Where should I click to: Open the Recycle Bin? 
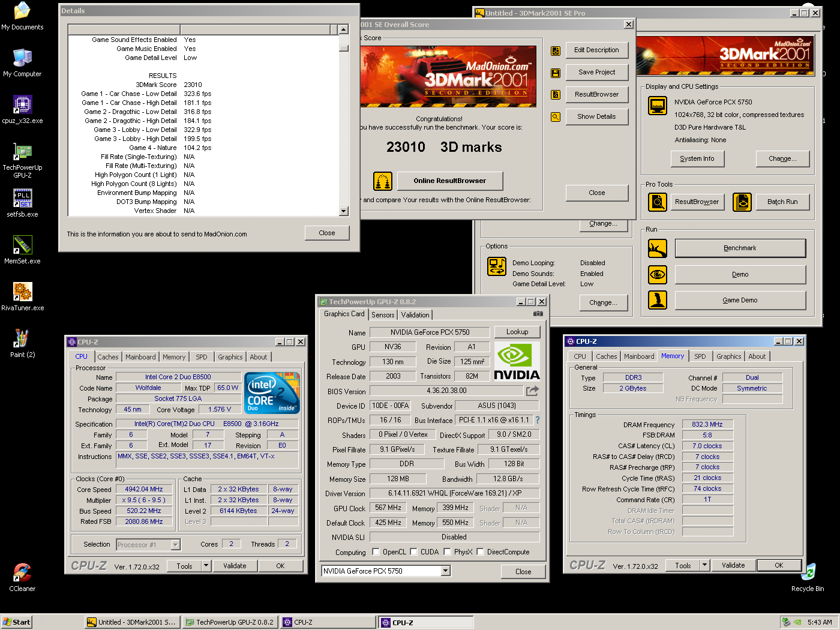pyautogui.click(x=808, y=578)
